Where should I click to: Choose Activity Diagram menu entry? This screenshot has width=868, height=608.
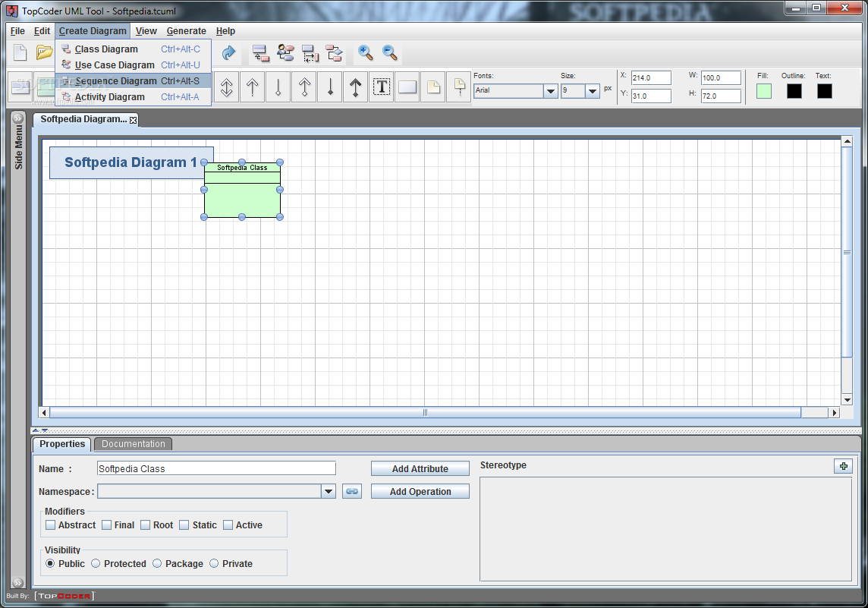pos(133,97)
